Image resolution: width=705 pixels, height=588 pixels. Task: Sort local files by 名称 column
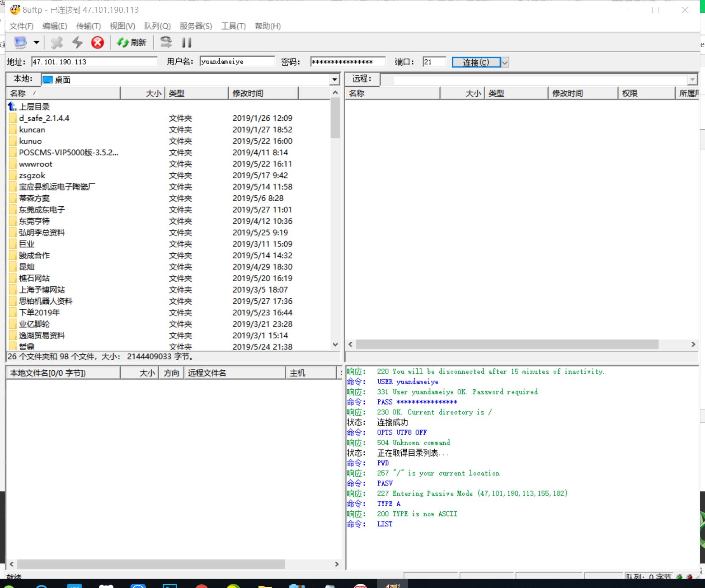pos(64,93)
